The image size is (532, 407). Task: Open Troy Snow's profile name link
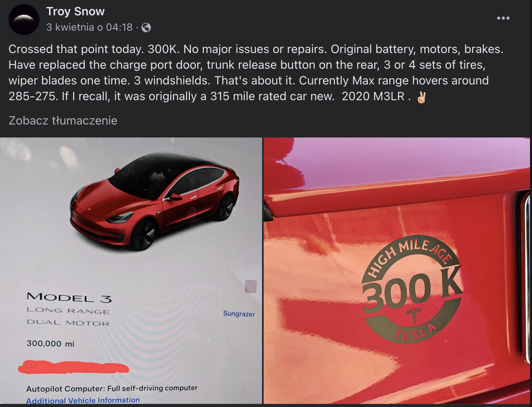pyautogui.click(x=75, y=11)
